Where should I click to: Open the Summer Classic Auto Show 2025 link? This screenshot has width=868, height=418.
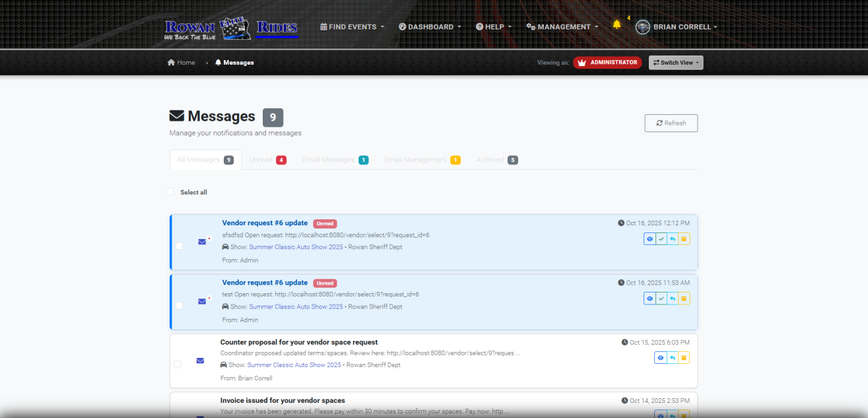tap(296, 247)
